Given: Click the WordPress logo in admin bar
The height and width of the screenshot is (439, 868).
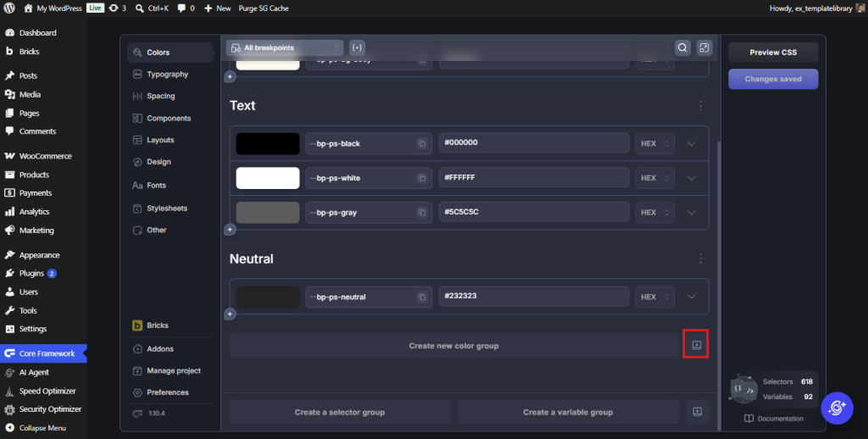Looking at the screenshot, I should 9,8.
